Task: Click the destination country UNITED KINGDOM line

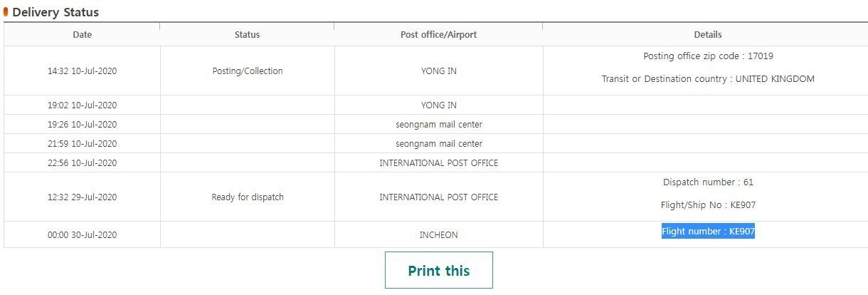Action: click(708, 79)
